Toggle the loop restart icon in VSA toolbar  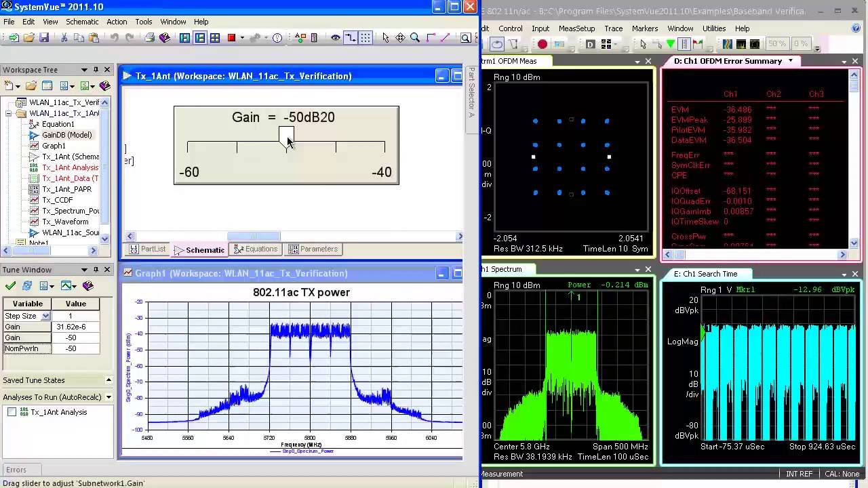coord(497,44)
